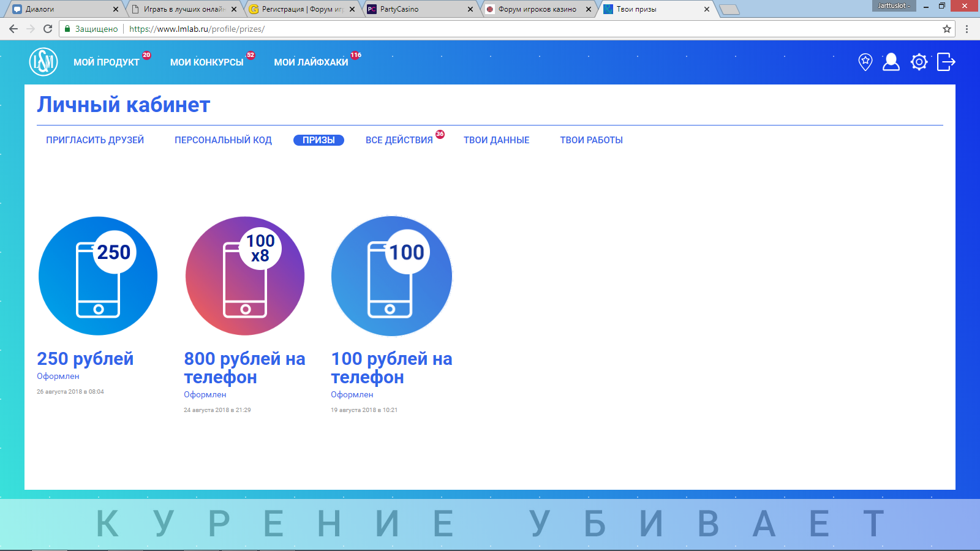Open 100 рублей на телефон title
Screen dimensions: 980x551
(x=391, y=368)
